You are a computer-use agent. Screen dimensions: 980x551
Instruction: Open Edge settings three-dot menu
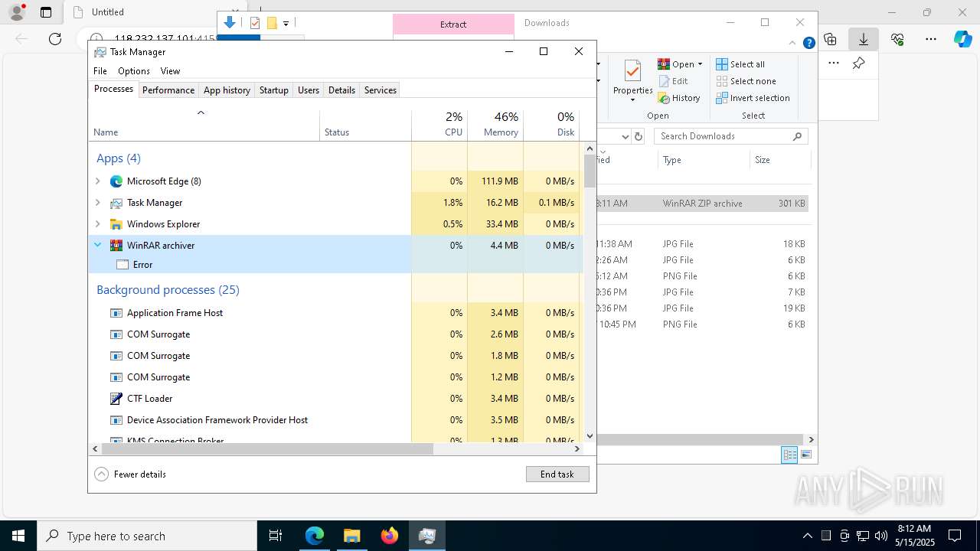931,39
